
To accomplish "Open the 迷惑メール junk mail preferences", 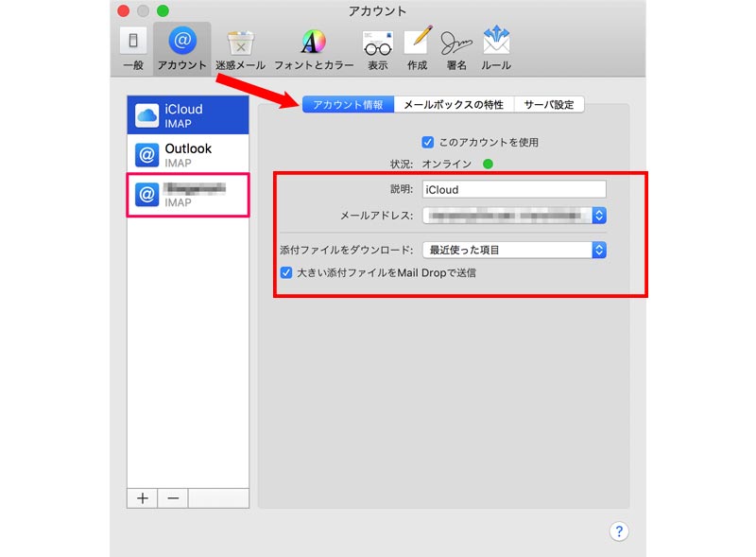I will coord(240,49).
